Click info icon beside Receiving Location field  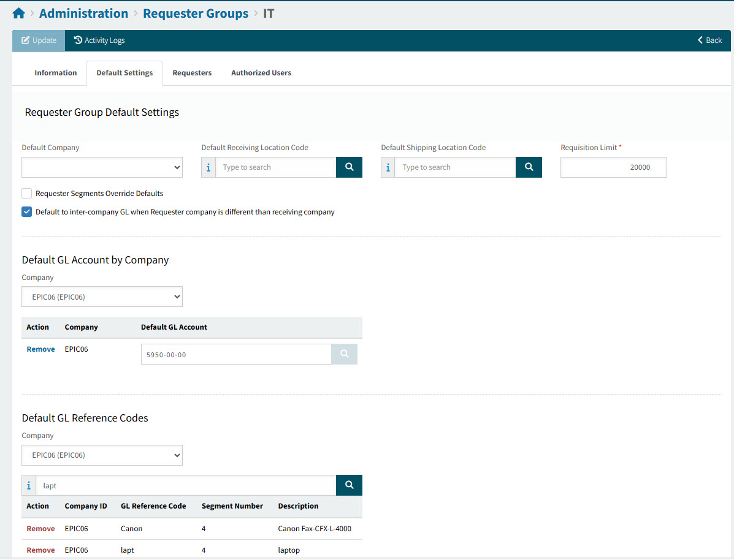208,167
